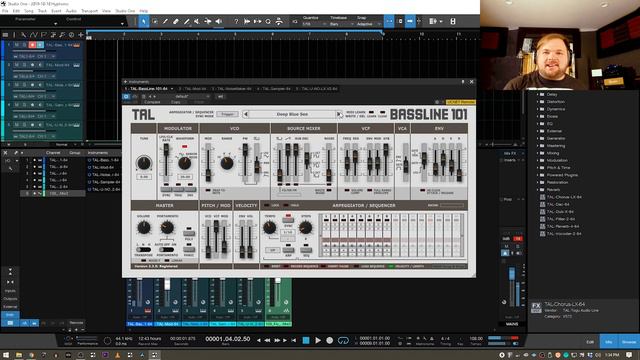Click the MIDI learn Clear button
Screen dimensions: 640x360
[382, 112]
